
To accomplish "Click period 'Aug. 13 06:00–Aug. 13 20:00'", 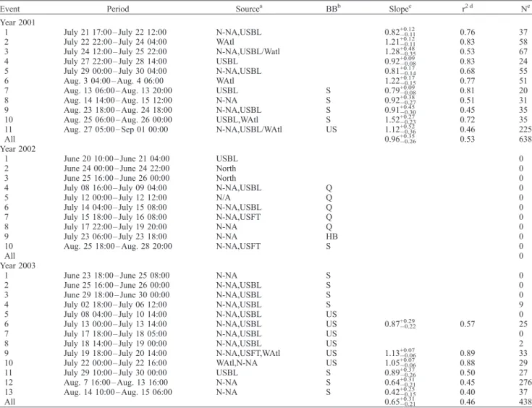I will click(118, 90).
